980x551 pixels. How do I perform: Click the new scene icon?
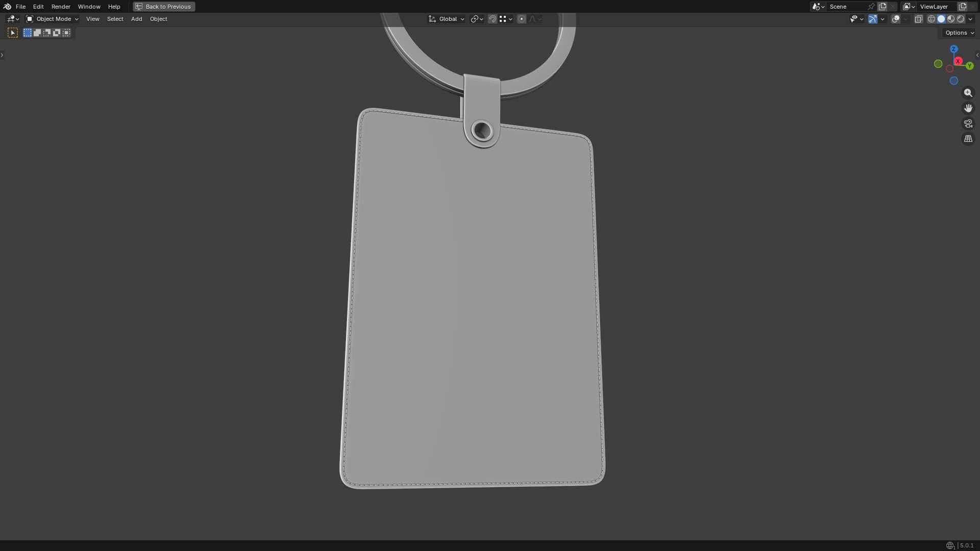coord(883,7)
